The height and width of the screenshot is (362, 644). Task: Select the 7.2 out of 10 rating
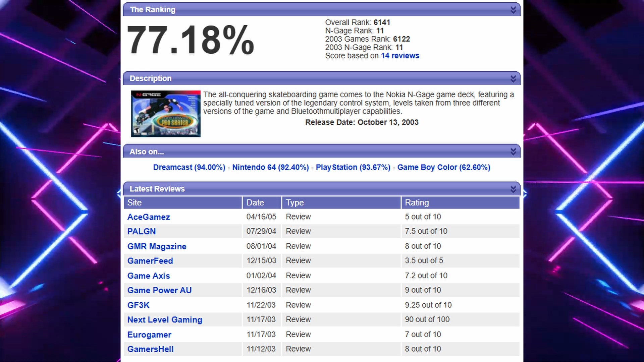tap(426, 276)
